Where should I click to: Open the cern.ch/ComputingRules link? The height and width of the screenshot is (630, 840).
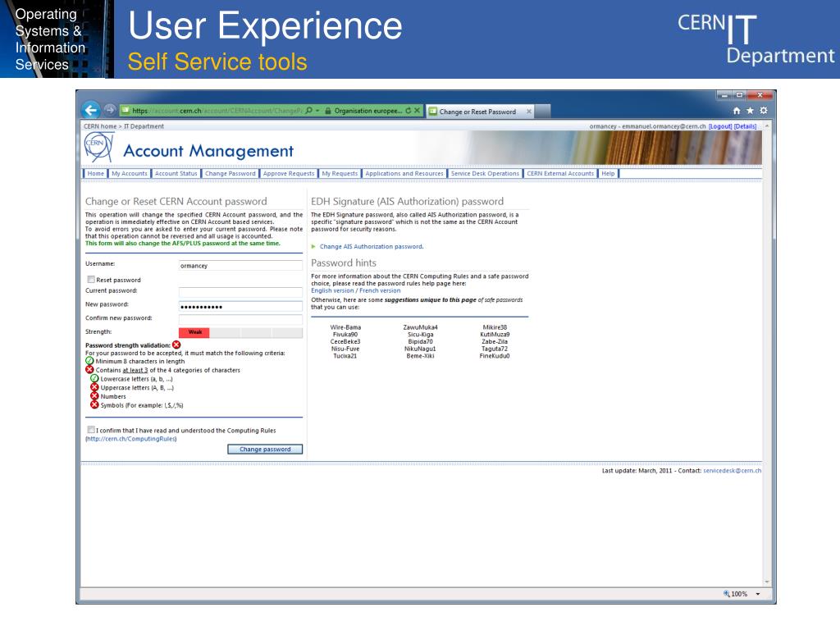pyautogui.click(x=131, y=439)
